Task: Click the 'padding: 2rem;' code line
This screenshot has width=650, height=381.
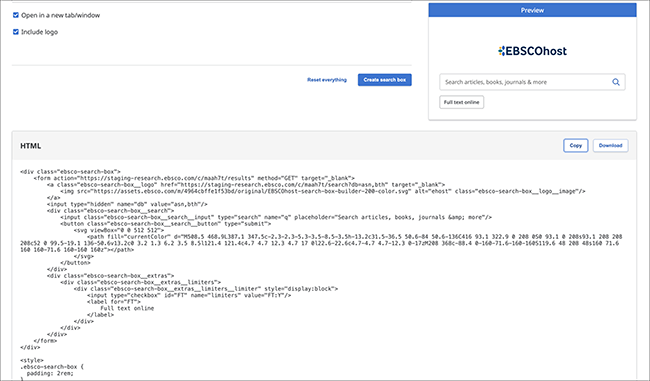Action: coord(50,374)
